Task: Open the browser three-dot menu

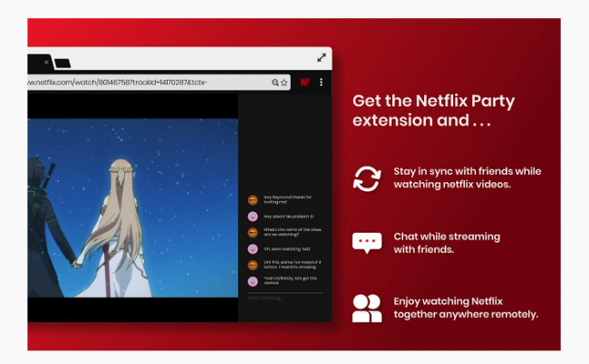Action: coord(321,81)
